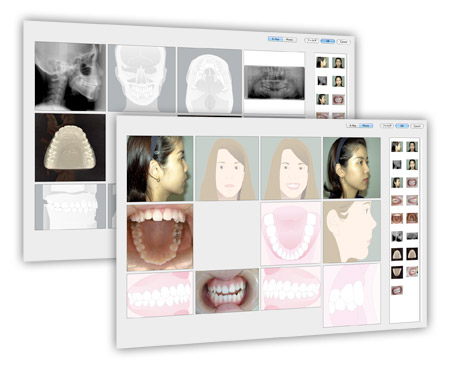Pick fifth-row right palate thumbnail, front sidebar
The height and width of the screenshot is (367, 450).
[412, 218]
